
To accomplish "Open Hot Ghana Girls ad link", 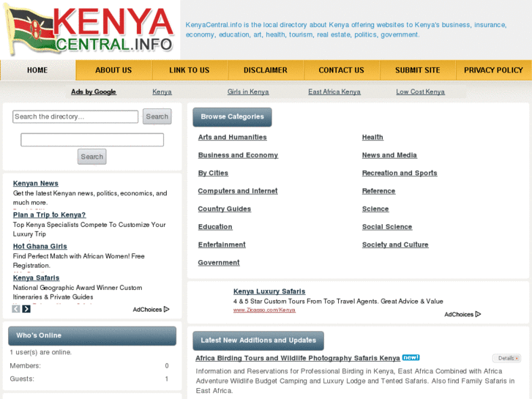I will 40,246.
